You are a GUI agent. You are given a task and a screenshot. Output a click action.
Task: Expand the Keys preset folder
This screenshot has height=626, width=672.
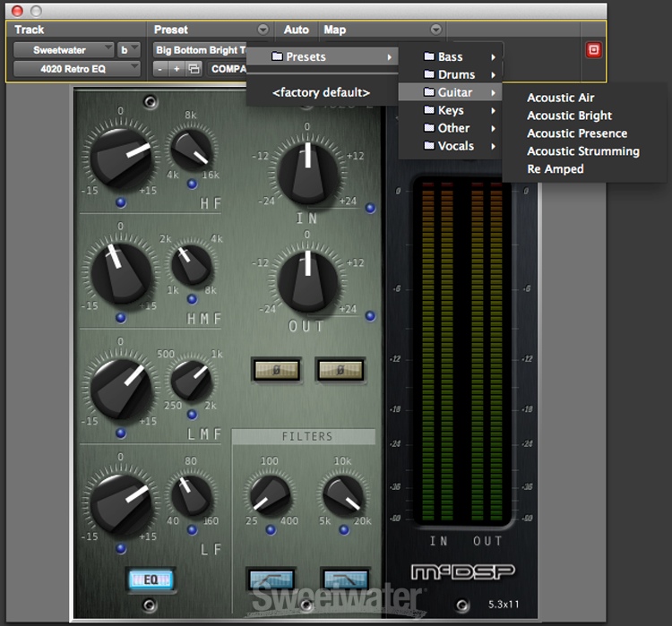pos(450,110)
